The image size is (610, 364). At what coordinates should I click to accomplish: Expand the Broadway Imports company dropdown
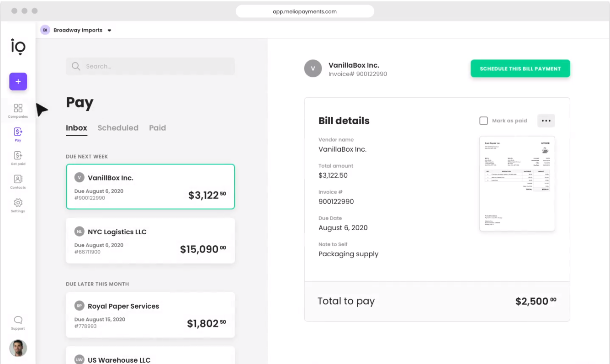109,31
